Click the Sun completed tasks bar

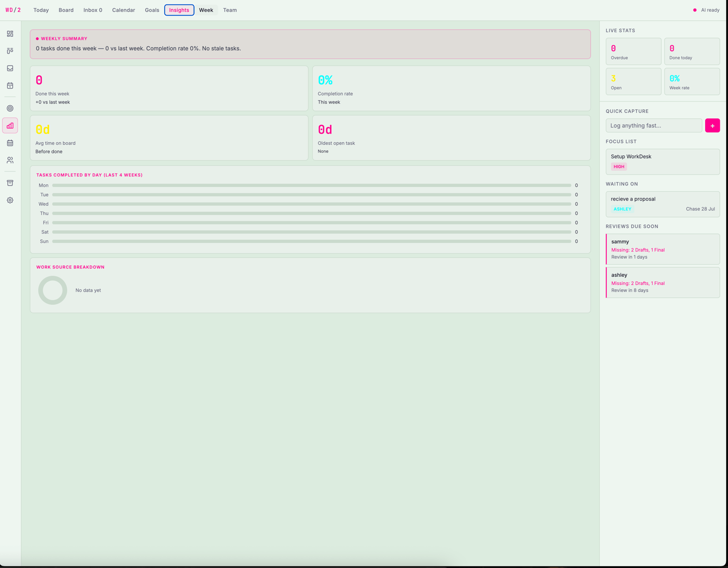312,241
